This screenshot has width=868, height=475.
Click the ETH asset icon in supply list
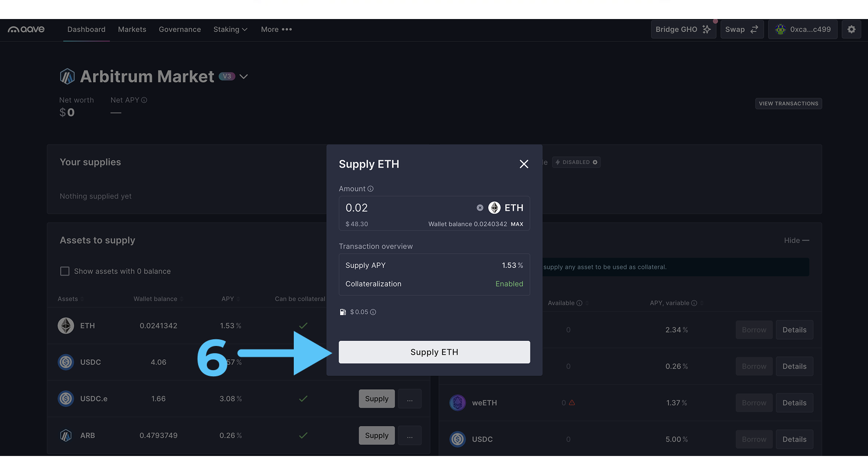pyautogui.click(x=66, y=326)
